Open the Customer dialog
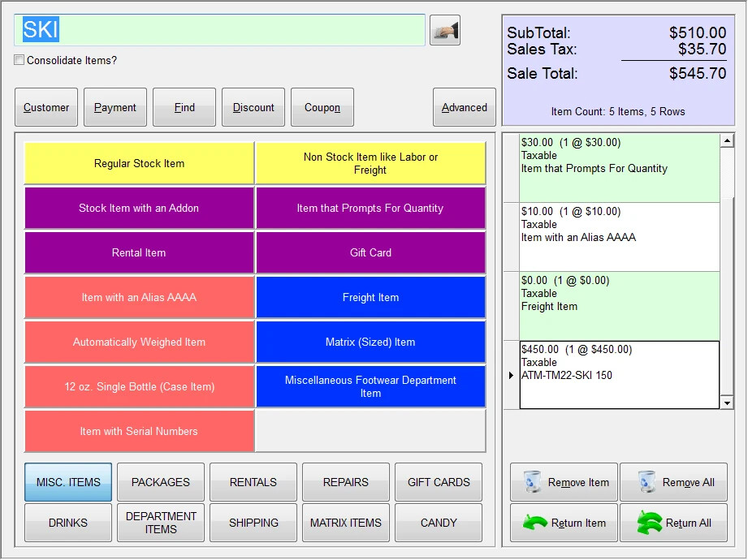748x560 pixels. (x=46, y=107)
